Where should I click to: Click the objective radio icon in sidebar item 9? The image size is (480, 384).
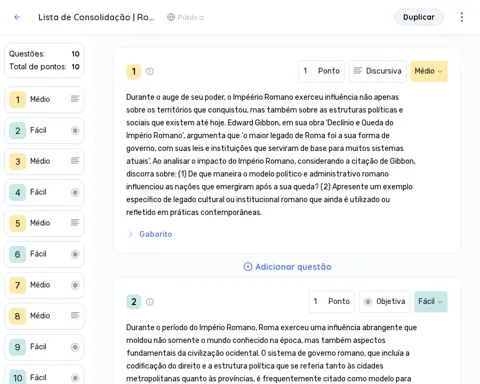coord(75,347)
